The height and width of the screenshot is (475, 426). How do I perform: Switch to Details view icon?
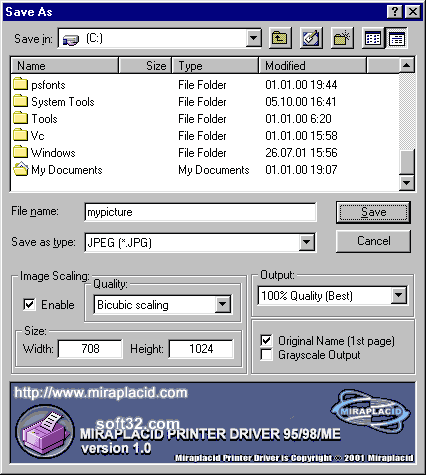(396, 39)
